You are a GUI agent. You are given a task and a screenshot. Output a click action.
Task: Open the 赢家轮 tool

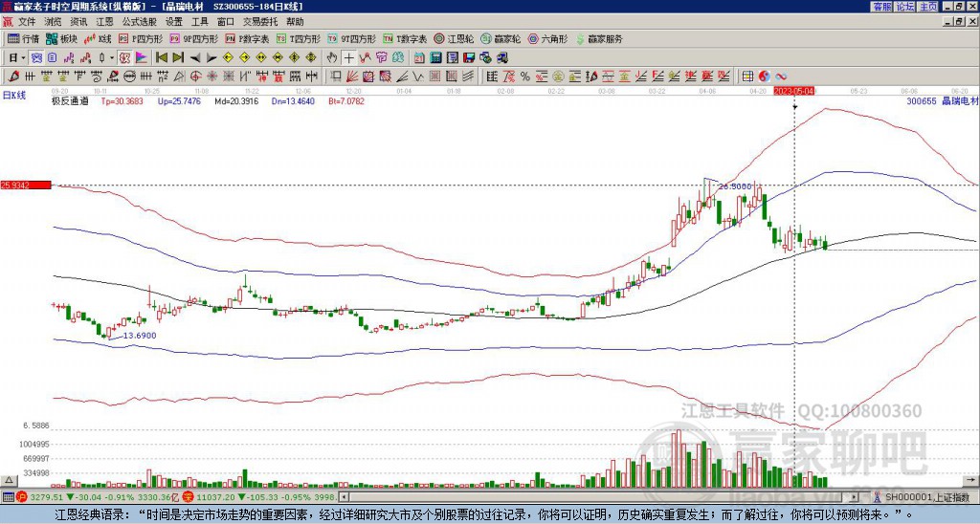point(501,38)
